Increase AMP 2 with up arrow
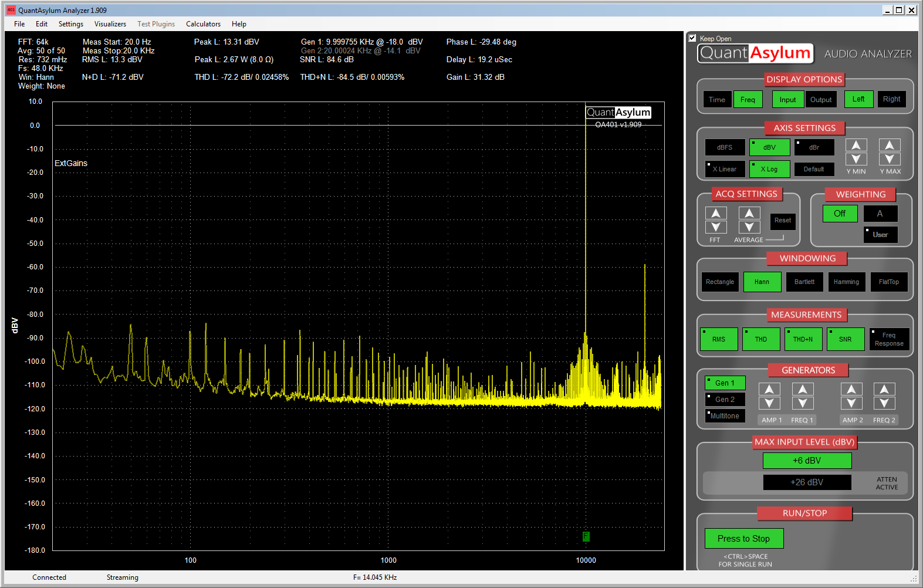923x588 pixels. tap(851, 389)
